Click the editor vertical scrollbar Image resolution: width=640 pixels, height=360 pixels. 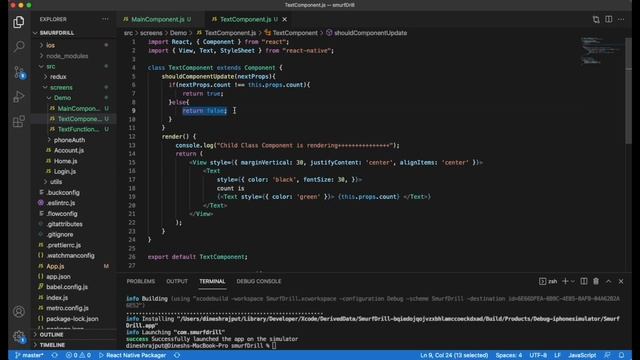tap(628, 90)
